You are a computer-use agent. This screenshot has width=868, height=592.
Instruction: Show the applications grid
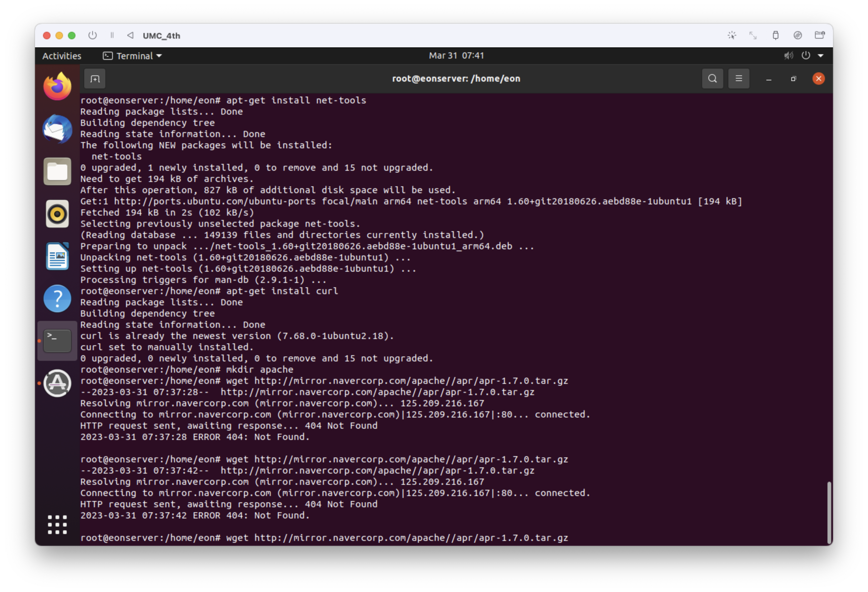pos(57,524)
